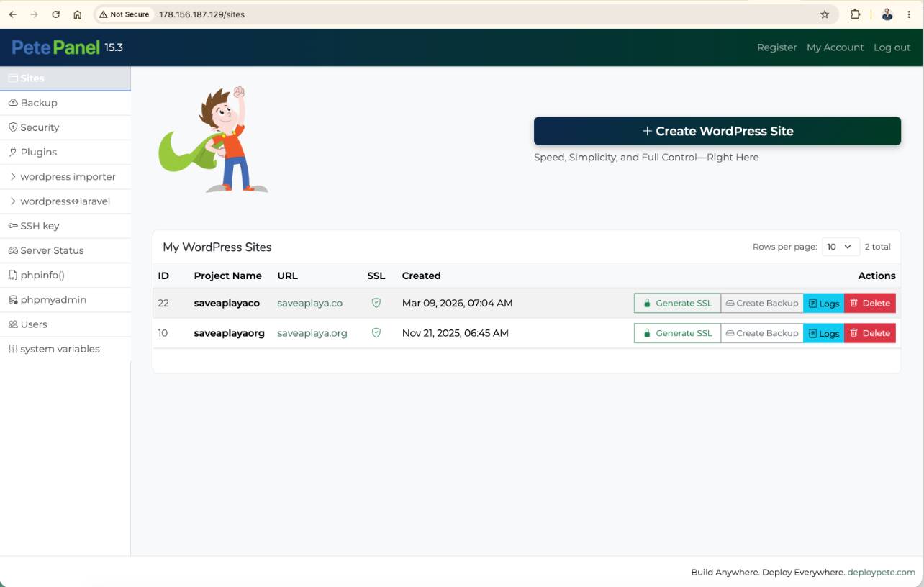Click the Pete Panel logo
Screen dimensions: 924x587
coord(56,47)
